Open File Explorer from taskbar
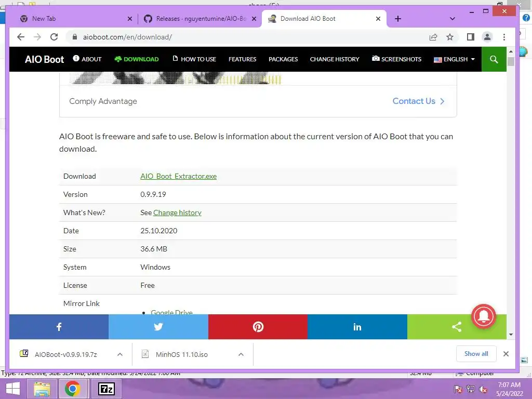Image resolution: width=532 pixels, height=399 pixels. point(42,389)
